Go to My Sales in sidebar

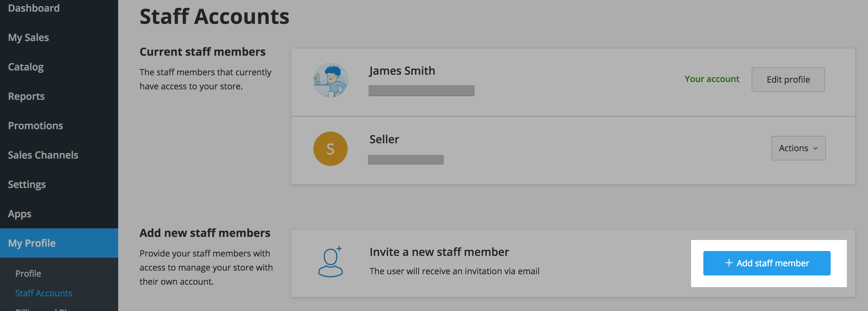(x=28, y=37)
